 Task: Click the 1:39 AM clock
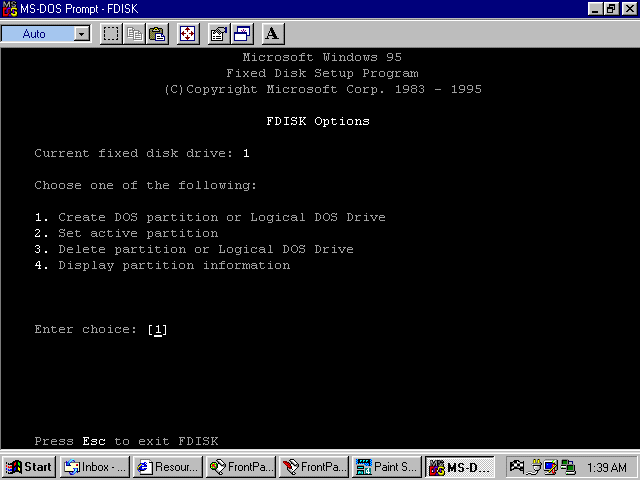click(607, 467)
